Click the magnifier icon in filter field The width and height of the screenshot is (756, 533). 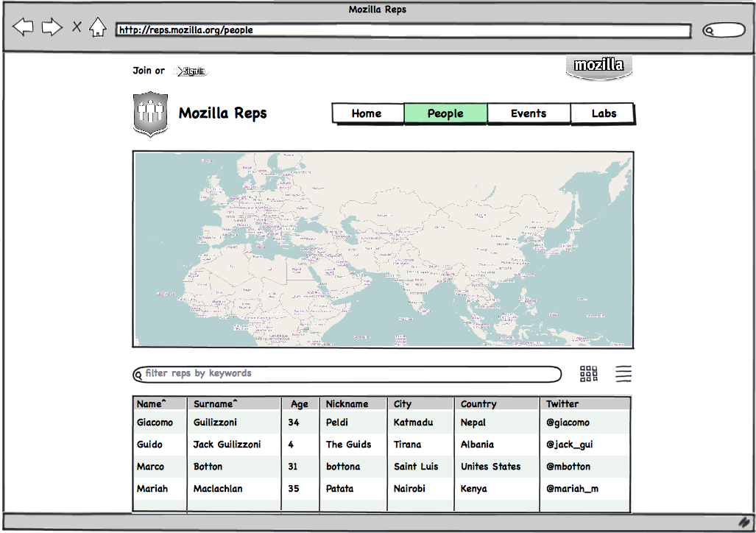click(138, 375)
